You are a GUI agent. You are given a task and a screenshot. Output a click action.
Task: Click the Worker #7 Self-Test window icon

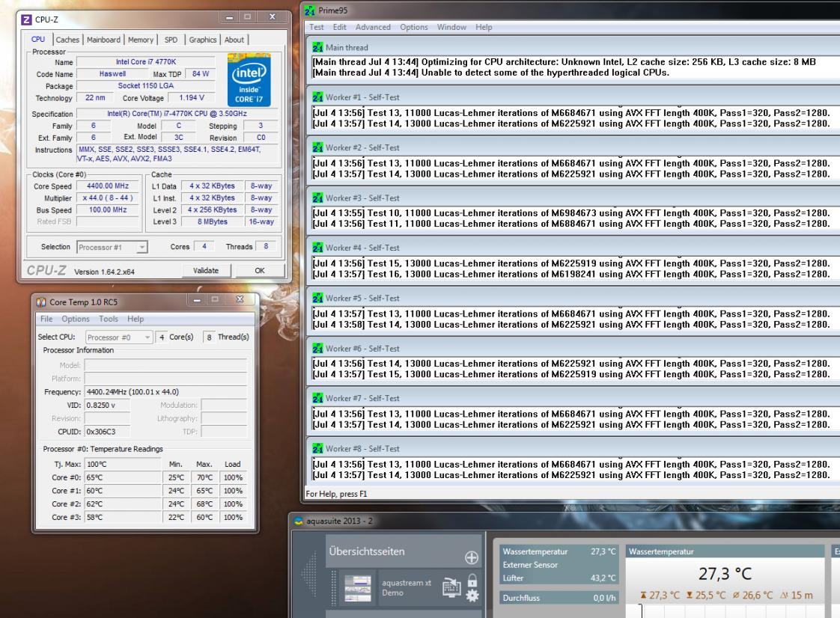click(317, 398)
